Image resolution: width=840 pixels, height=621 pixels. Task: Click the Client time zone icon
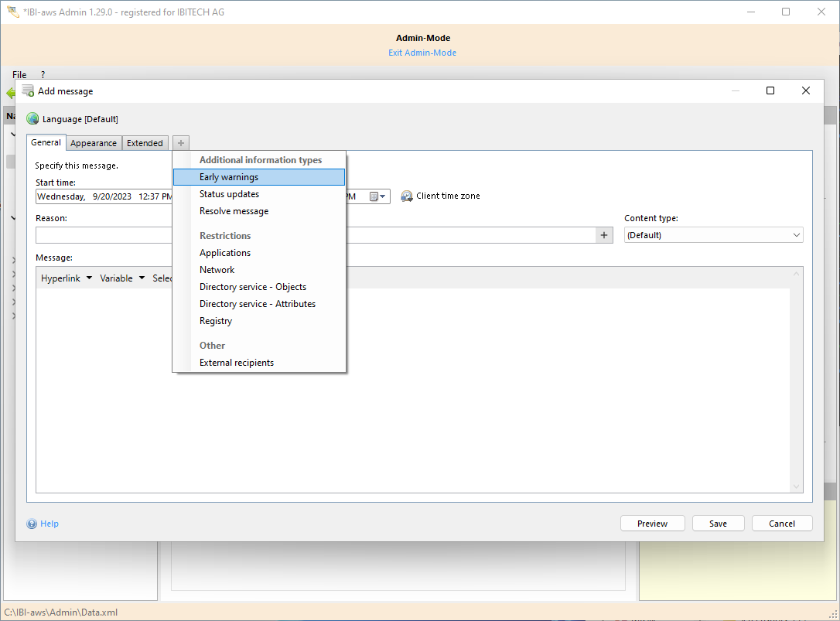407,196
